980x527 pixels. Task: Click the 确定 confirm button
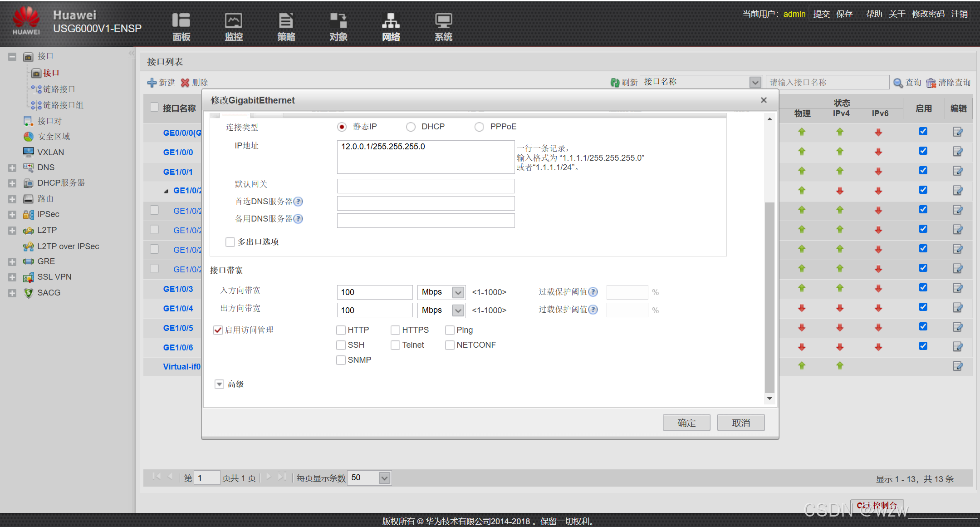686,423
